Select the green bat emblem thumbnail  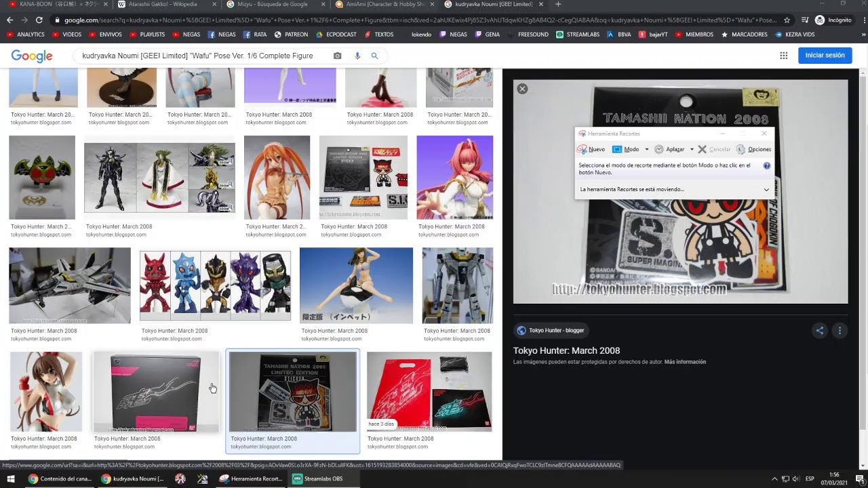[42, 178]
